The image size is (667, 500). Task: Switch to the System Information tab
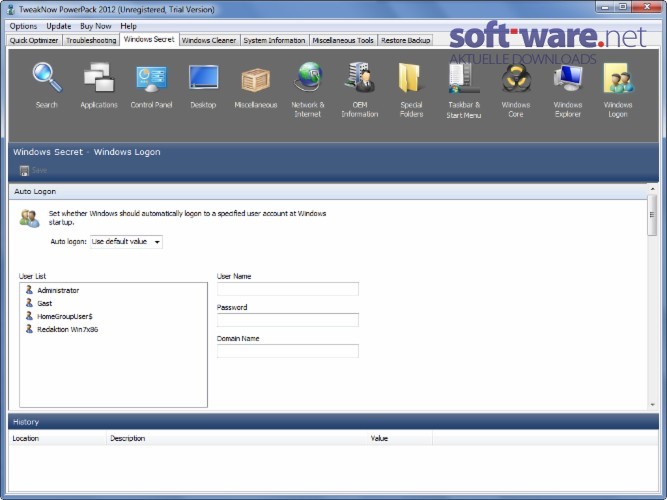(274, 40)
